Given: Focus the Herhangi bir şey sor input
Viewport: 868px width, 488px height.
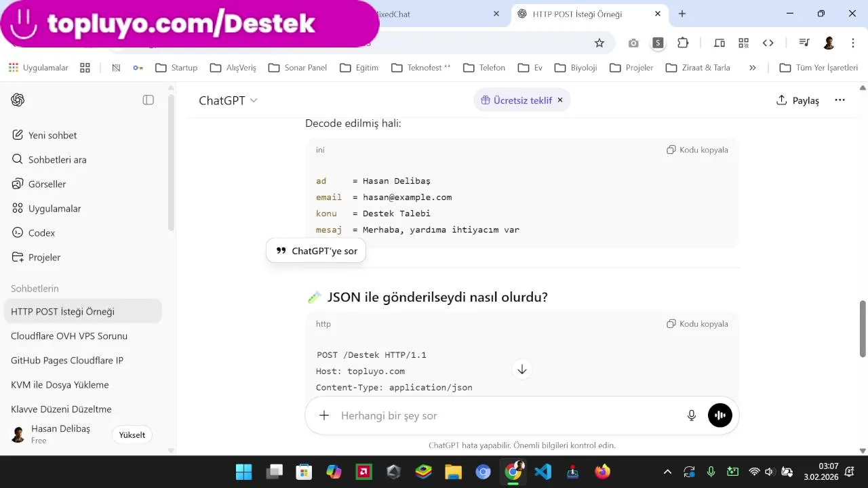Looking at the screenshot, I should point(509,415).
